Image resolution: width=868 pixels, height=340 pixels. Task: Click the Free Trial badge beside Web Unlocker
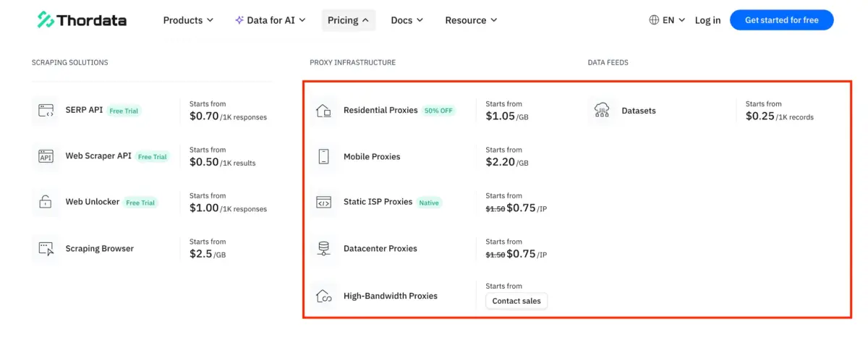tap(140, 203)
